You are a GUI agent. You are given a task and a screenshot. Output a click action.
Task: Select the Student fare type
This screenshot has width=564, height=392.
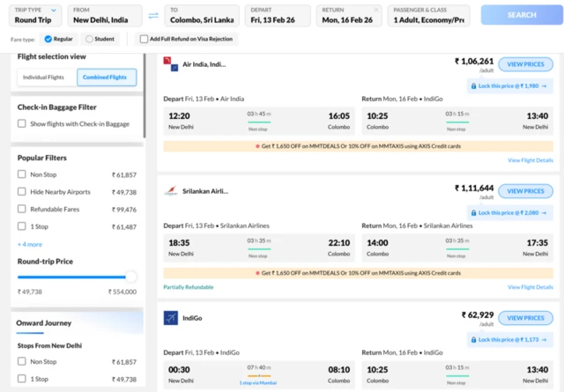pyautogui.click(x=89, y=40)
